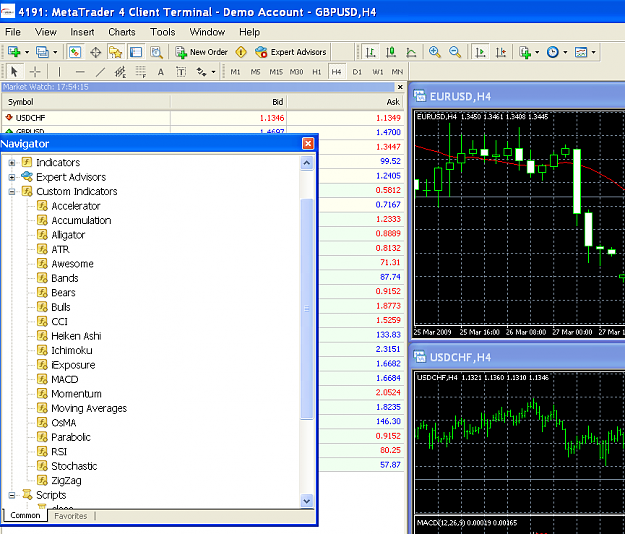The width and height of the screenshot is (625, 534).
Task: Collapse the Custom Indicators tree node
Action: [12, 192]
